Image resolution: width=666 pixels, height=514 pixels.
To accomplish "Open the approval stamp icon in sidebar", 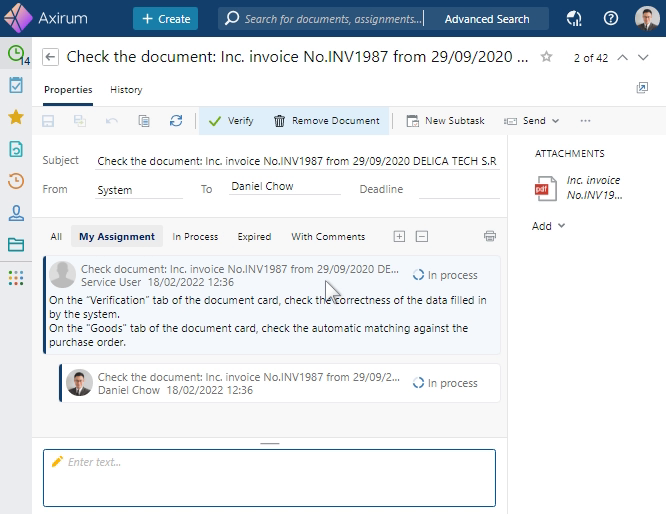I will coord(16,213).
